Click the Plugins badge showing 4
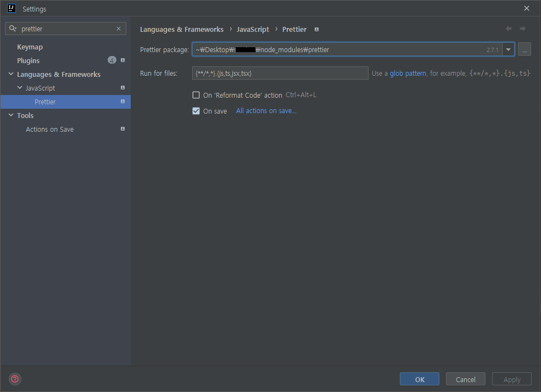This screenshot has width=541, height=392. pos(112,60)
